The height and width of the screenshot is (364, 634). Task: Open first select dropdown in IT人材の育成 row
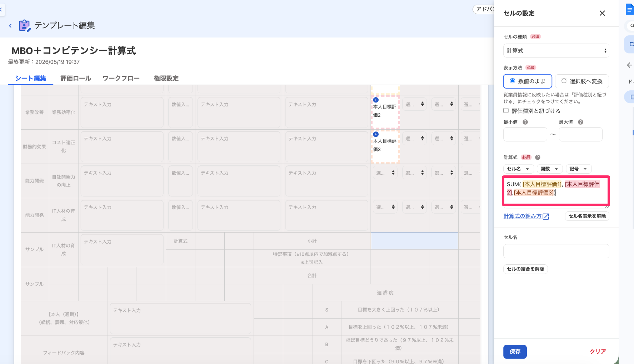(385, 207)
